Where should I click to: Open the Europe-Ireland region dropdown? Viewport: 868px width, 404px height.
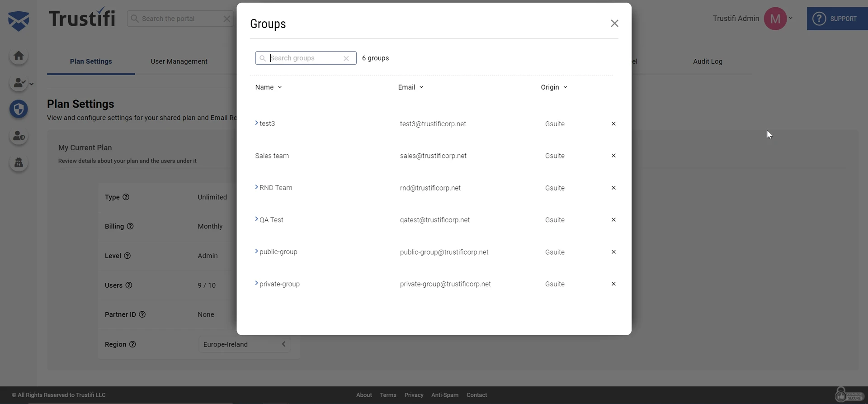[244, 344]
